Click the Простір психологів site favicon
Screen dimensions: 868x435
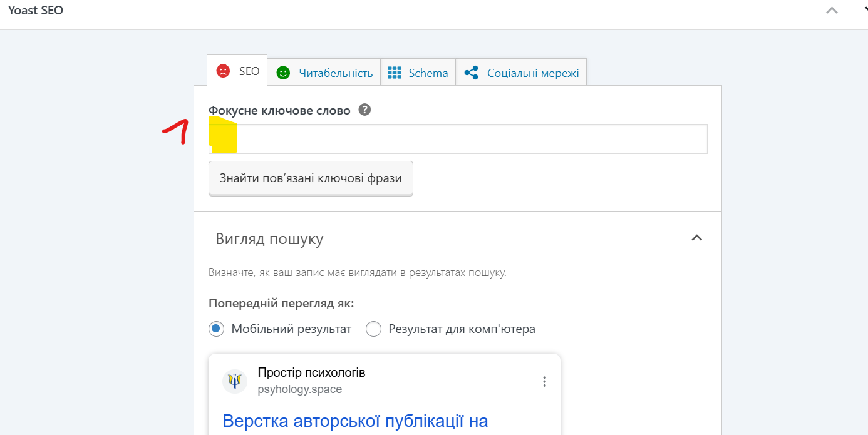pyautogui.click(x=235, y=381)
